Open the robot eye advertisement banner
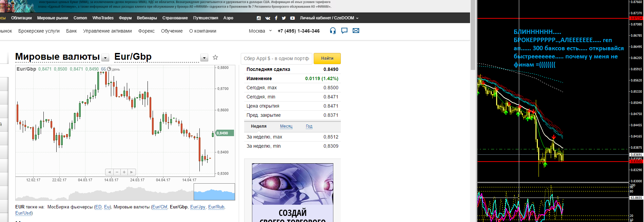 (x=292, y=192)
